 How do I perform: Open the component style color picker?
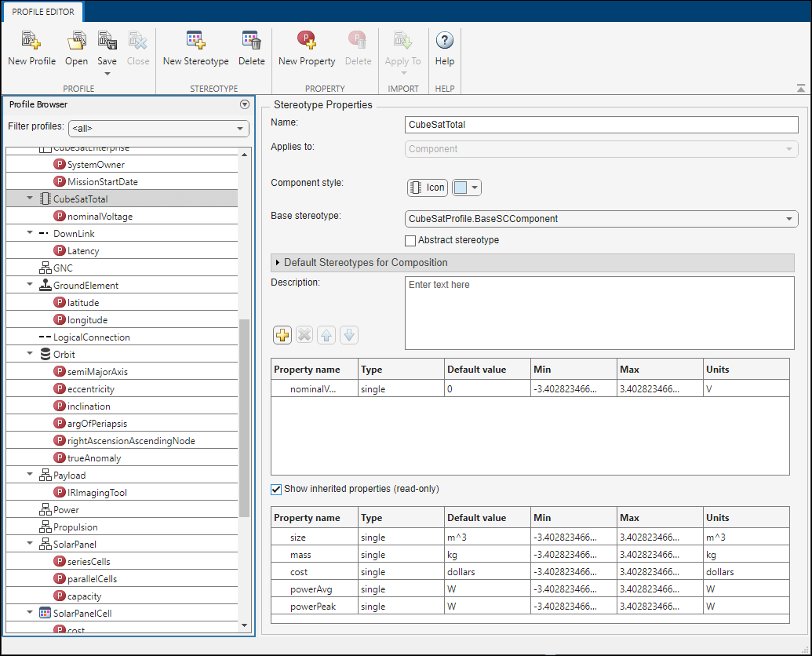pyautogui.click(x=474, y=188)
